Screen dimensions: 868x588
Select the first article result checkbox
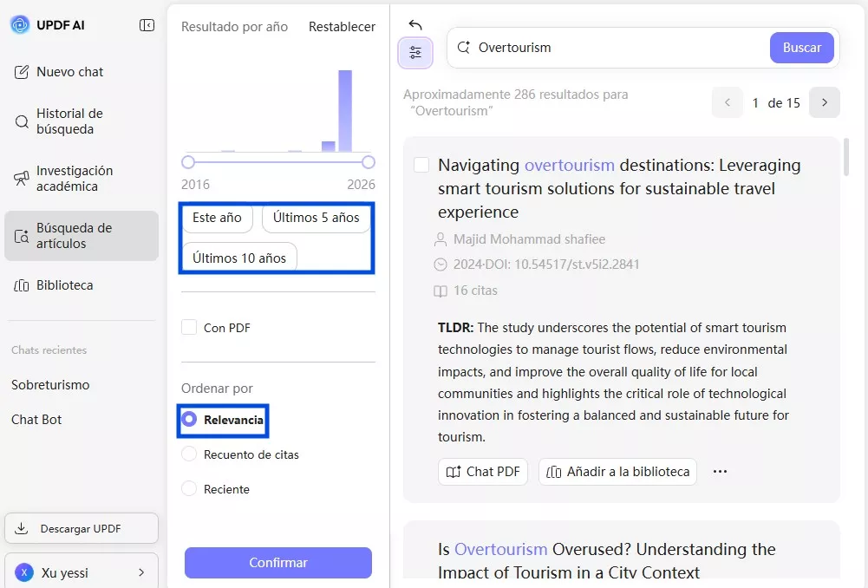point(421,165)
